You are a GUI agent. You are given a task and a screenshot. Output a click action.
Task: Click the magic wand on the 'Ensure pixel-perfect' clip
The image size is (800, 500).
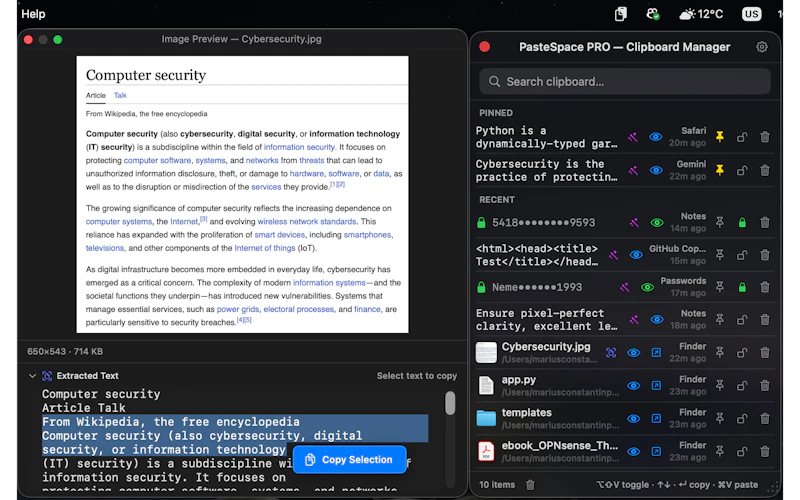coord(634,320)
